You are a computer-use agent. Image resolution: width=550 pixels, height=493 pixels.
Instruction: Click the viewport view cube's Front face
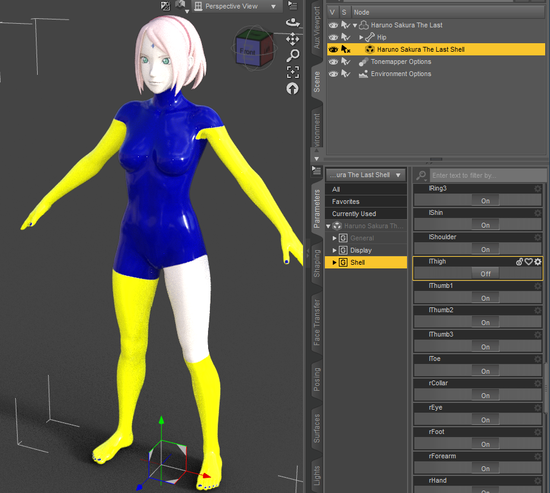(248, 52)
